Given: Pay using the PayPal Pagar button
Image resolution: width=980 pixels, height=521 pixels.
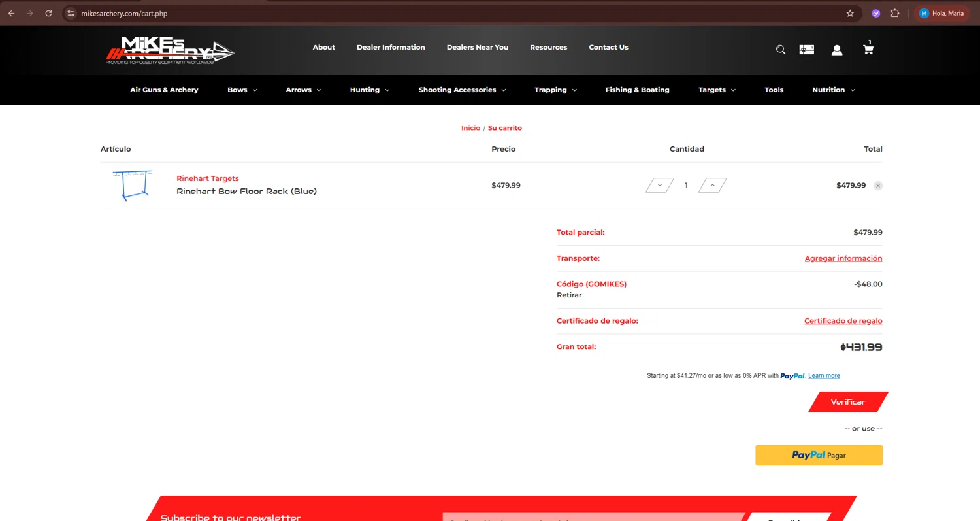Looking at the screenshot, I should coord(819,455).
